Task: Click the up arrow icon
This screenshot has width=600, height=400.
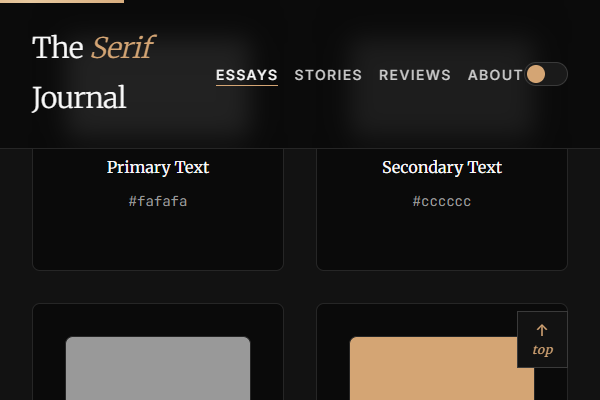Action: [x=542, y=330]
